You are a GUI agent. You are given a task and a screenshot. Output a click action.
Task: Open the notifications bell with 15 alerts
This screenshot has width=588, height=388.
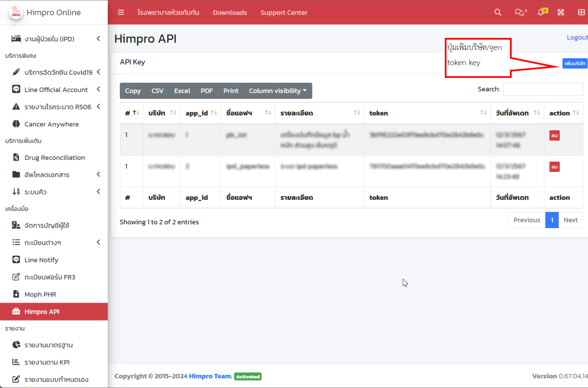coord(540,13)
